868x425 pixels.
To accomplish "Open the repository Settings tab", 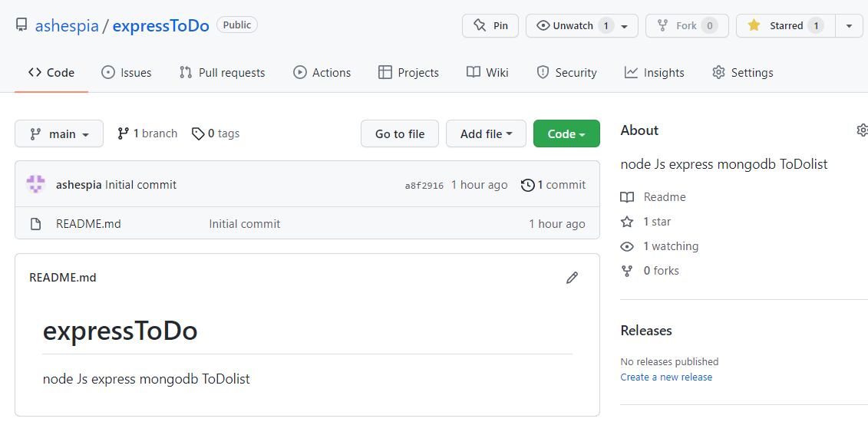I will (742, 72).
